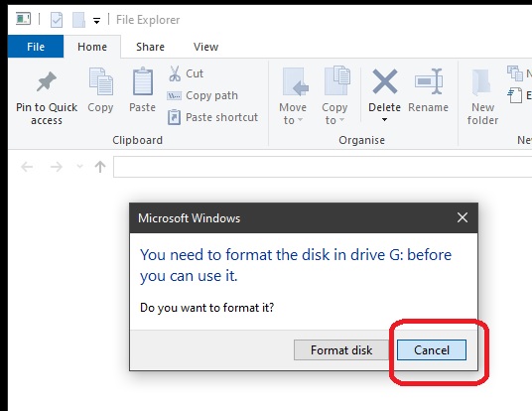Click the New folder icon

tap(481, 81)
